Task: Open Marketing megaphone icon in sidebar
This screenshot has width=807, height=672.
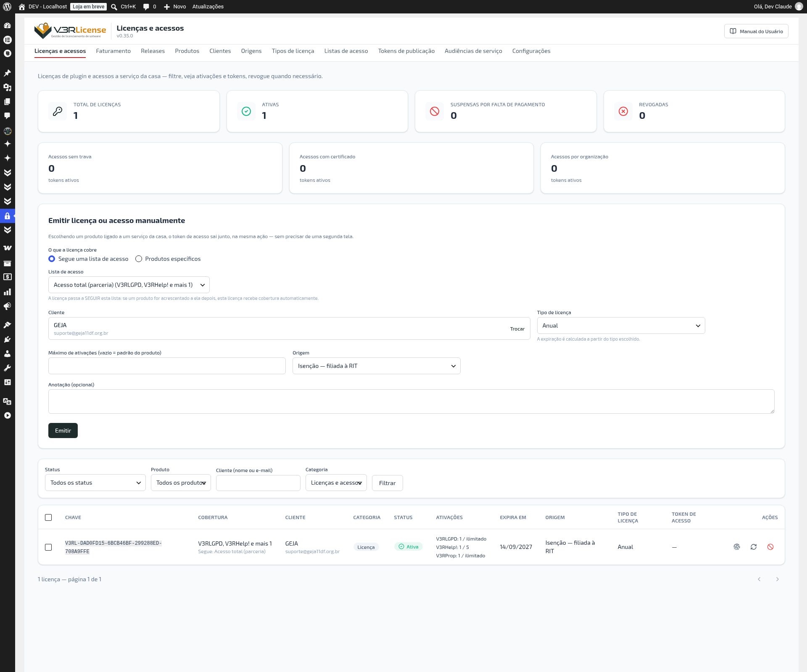Action: click(x=7, y=306)
